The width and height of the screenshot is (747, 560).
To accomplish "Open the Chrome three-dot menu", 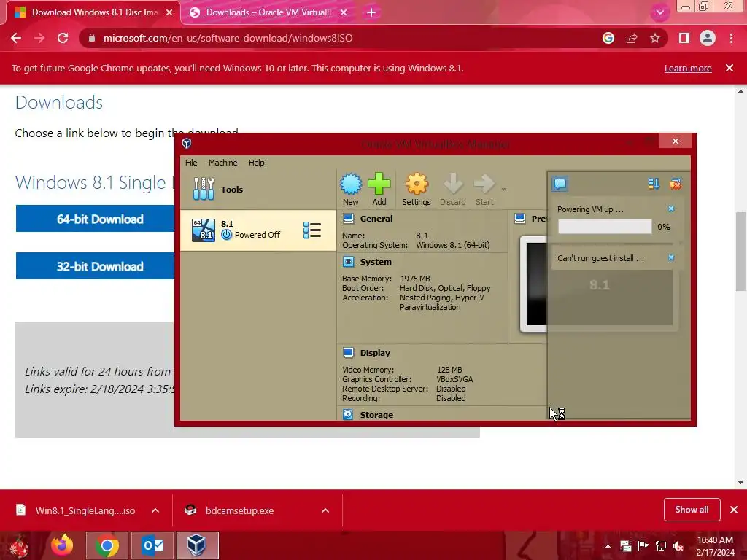I will 731,38.
